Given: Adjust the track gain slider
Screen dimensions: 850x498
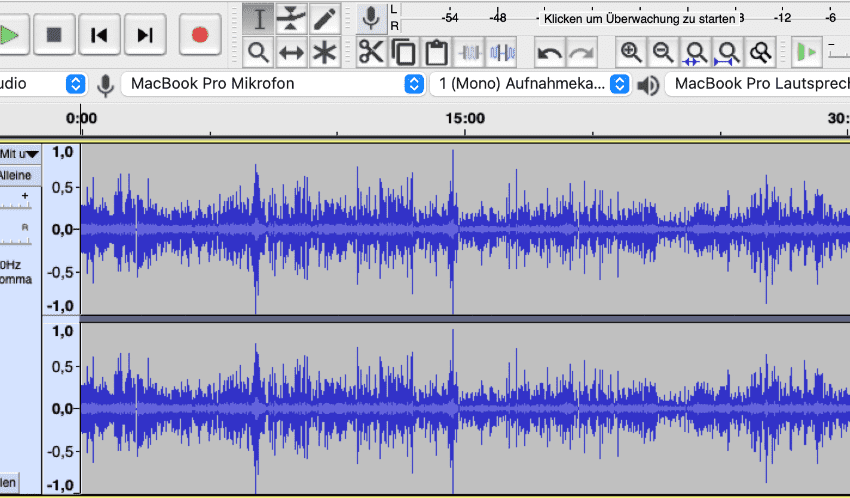Looking at the screenshot, I should [16, 204].
